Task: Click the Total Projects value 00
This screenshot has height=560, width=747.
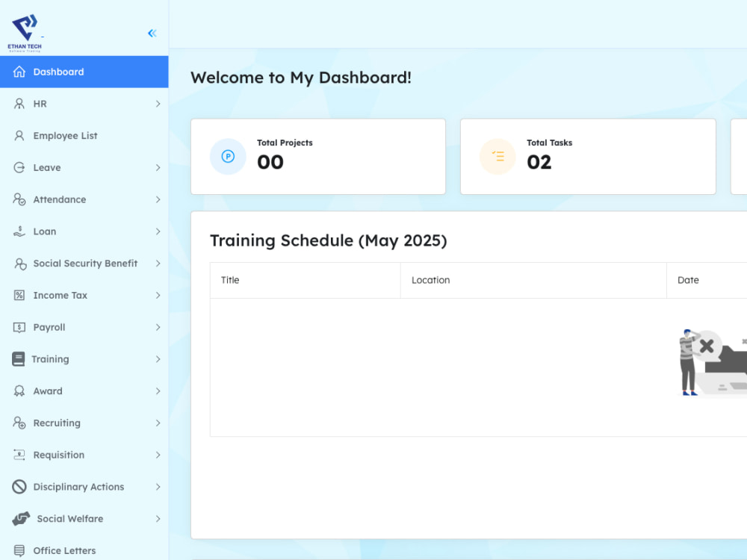Action: click(x=270, y=162)
